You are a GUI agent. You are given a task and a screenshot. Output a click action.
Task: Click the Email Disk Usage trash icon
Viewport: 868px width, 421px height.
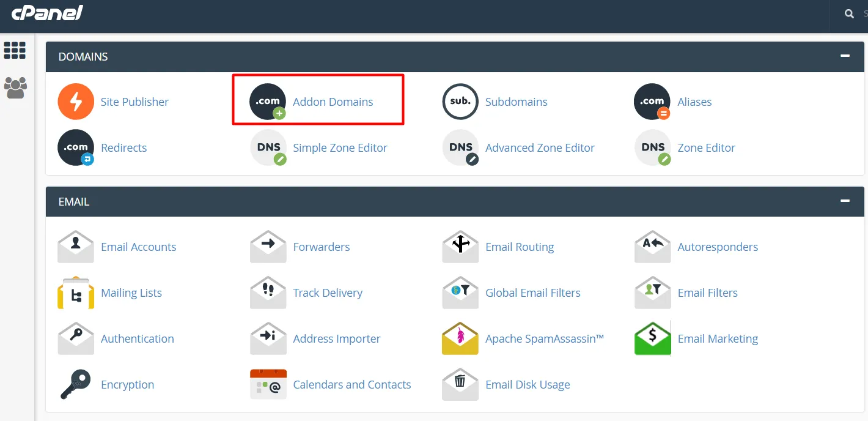click(460, 384)
